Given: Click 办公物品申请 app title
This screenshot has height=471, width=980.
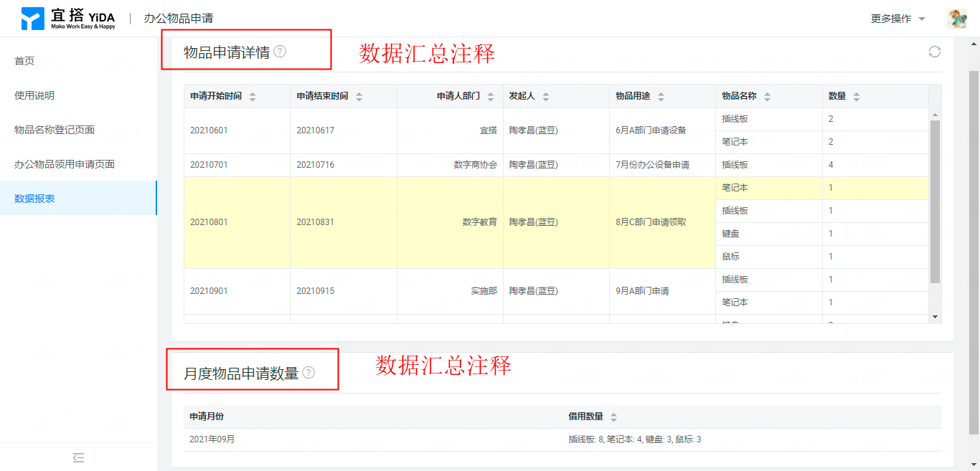Looking at the screenshot, I should point(179,19).
